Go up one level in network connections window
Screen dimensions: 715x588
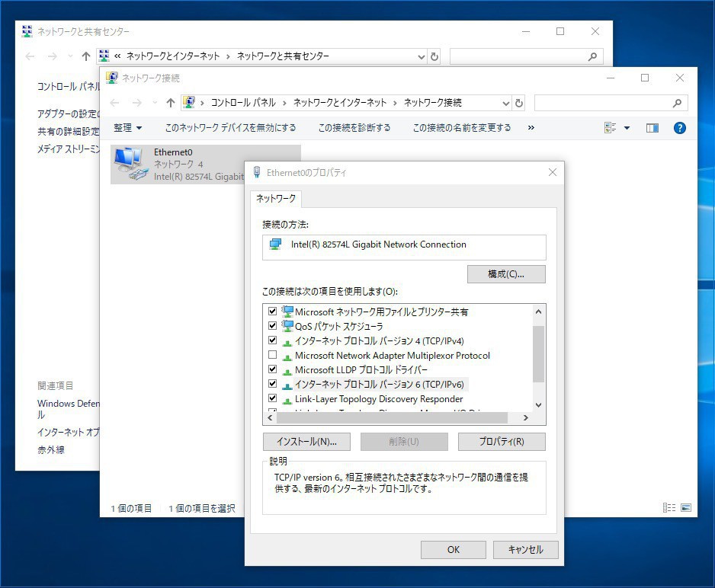point(170,103)
